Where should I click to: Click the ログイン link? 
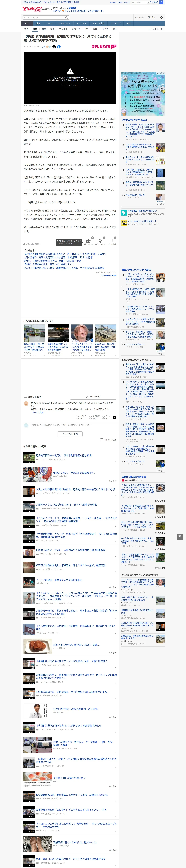point(57,11)
